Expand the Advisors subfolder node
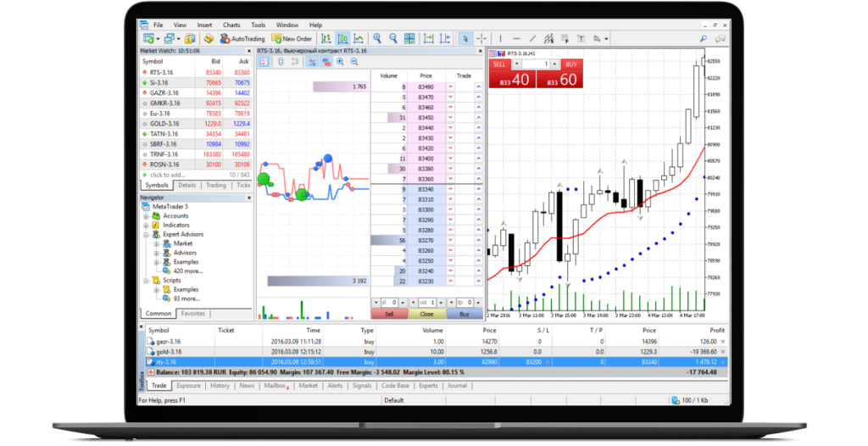Screen dimensions: 868x446 pyautogui.click(x=156, y=253)
